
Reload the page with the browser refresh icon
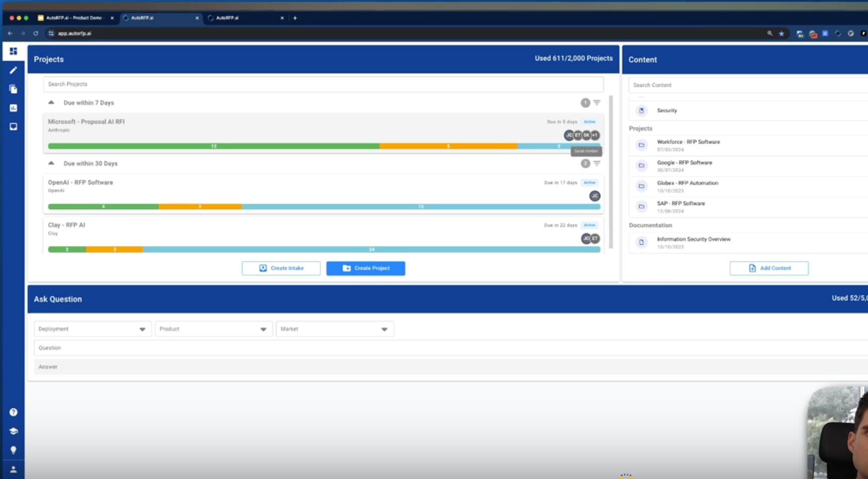pyautogui.click(x=36, y=33)
